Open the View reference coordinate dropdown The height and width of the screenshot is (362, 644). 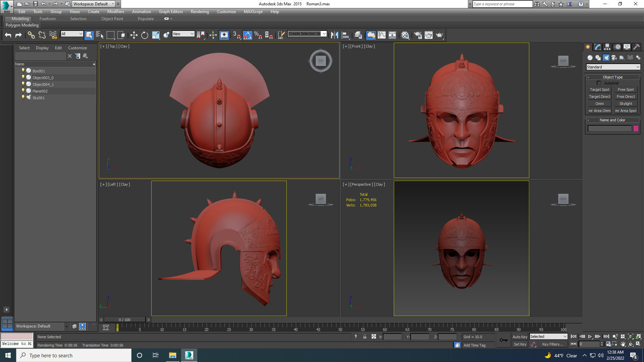tap(183, 34)
